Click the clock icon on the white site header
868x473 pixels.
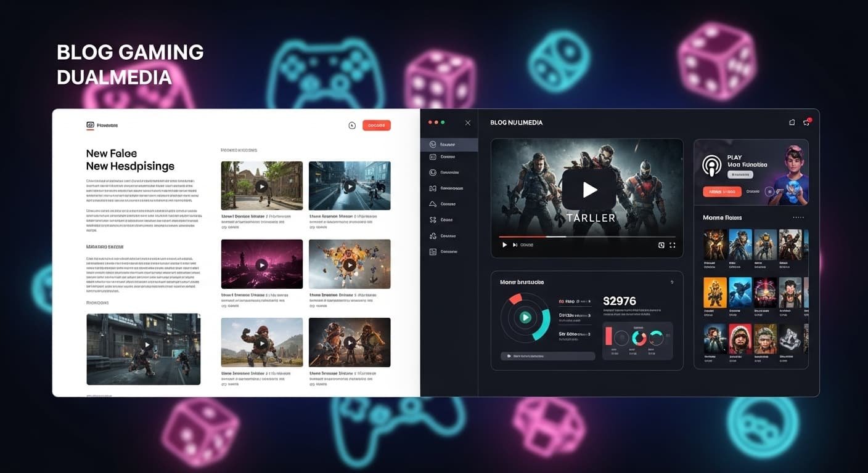(x=352, y=125)
